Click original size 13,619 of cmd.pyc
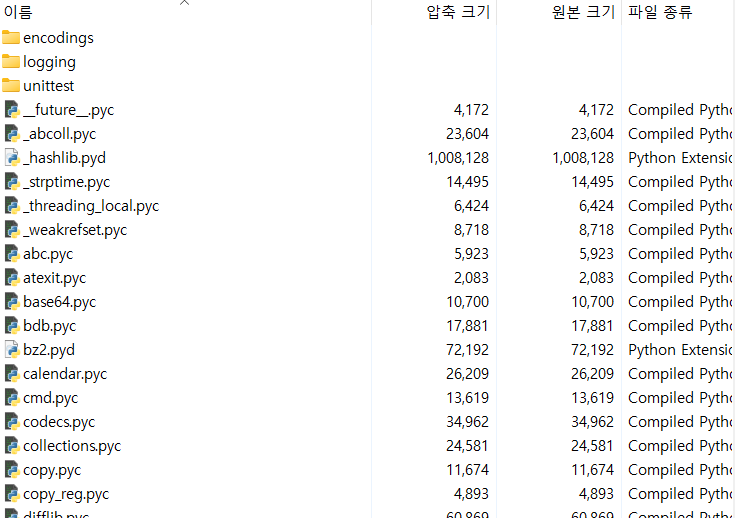 click(x=592, y=398)
